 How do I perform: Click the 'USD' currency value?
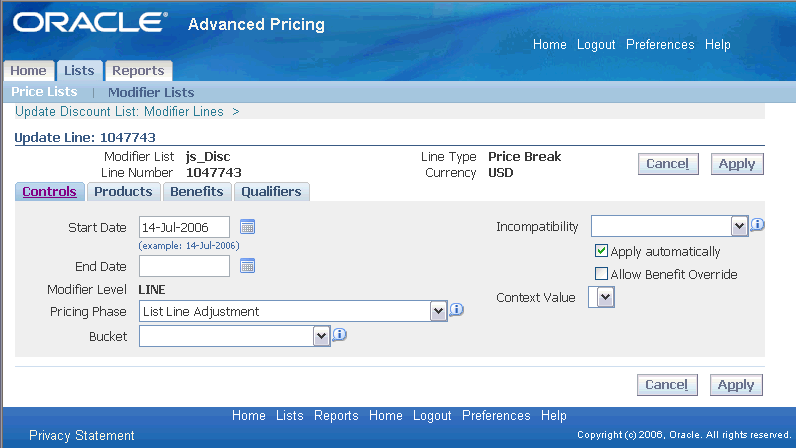tap(501, 173)
